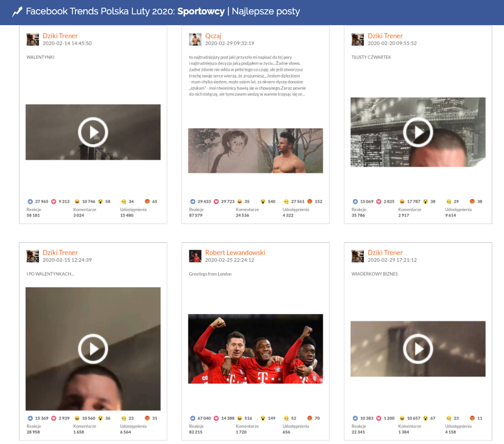The height and width of the screenshot is (444, 504).
Task: Play the I PO WALENTYNKACH video
Action: 93,349
